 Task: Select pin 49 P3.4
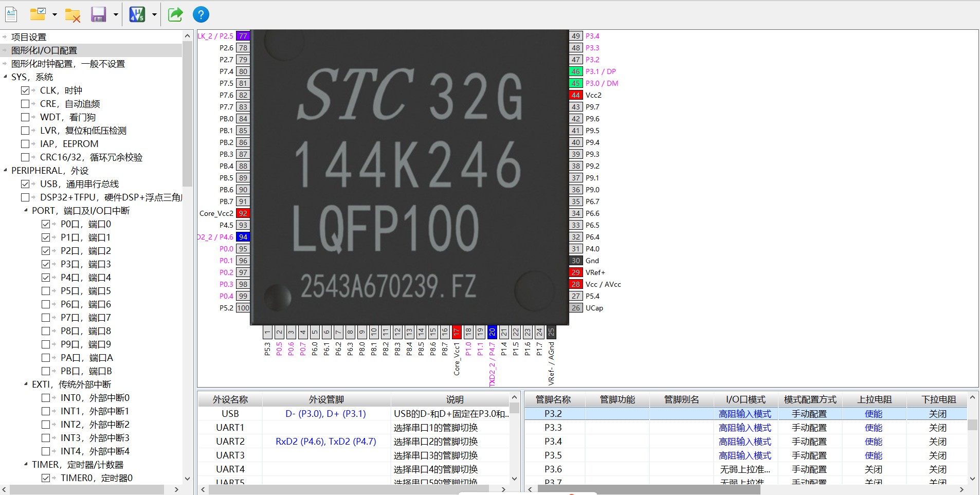576,36
